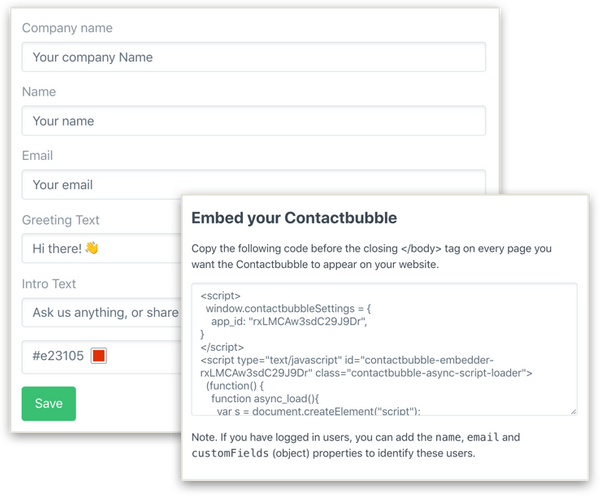The width and height of the screenshot is (600, 496).
Task: Click the textarea resize handle corner
Action: point(573,411)
